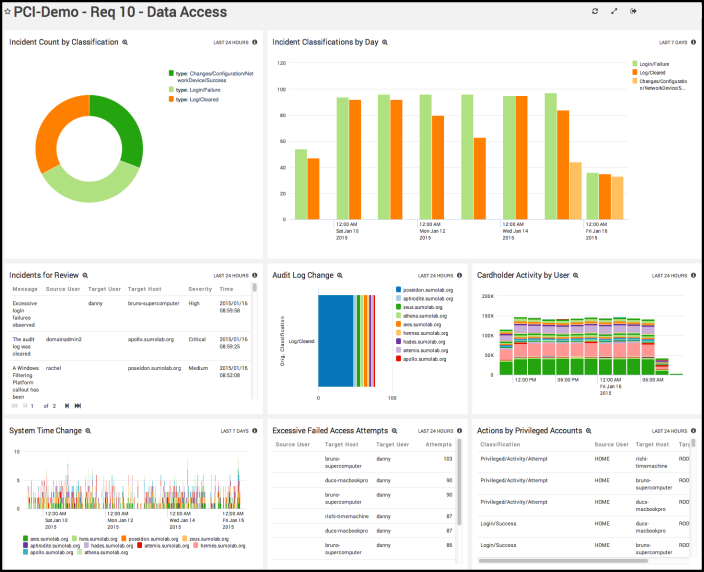Click the info icon on Incidents for Review
The image size is (704, 572).
[x=255, y=275]
